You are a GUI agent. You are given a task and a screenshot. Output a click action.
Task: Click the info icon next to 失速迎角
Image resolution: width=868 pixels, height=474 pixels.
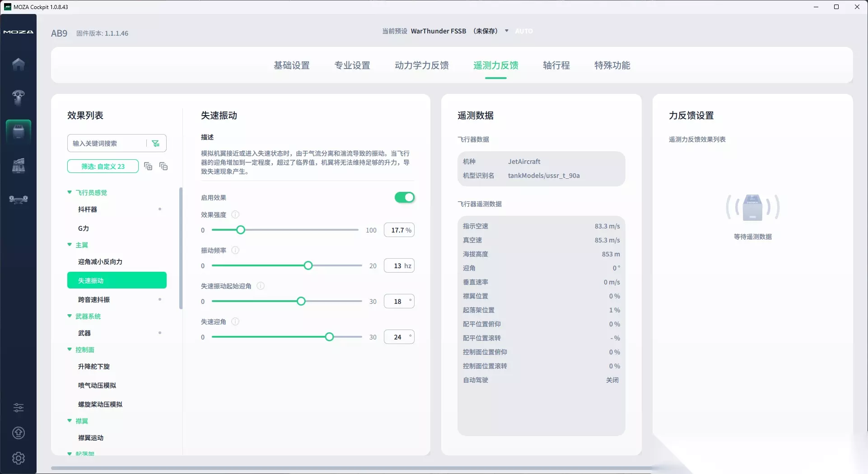tap(235, 321)
